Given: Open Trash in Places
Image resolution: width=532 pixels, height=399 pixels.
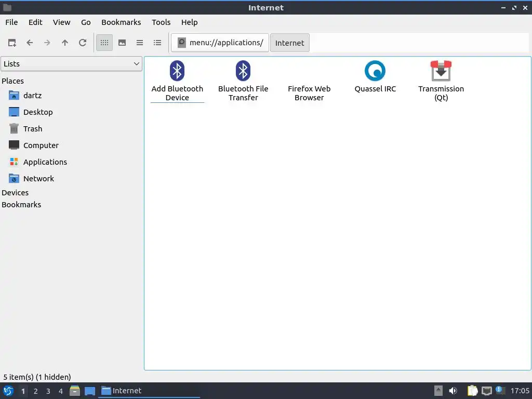Looking at the screenshot, I should click(x=25, y=129).
